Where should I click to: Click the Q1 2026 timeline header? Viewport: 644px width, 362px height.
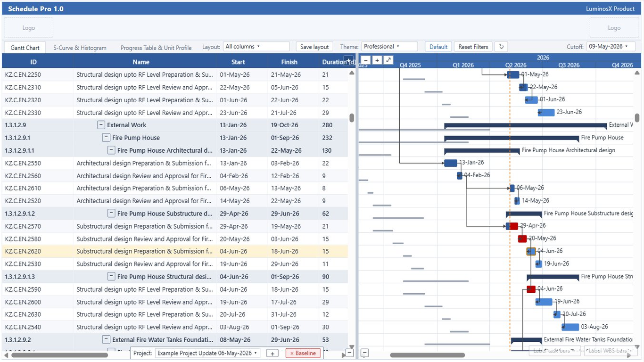click(463, 65)
